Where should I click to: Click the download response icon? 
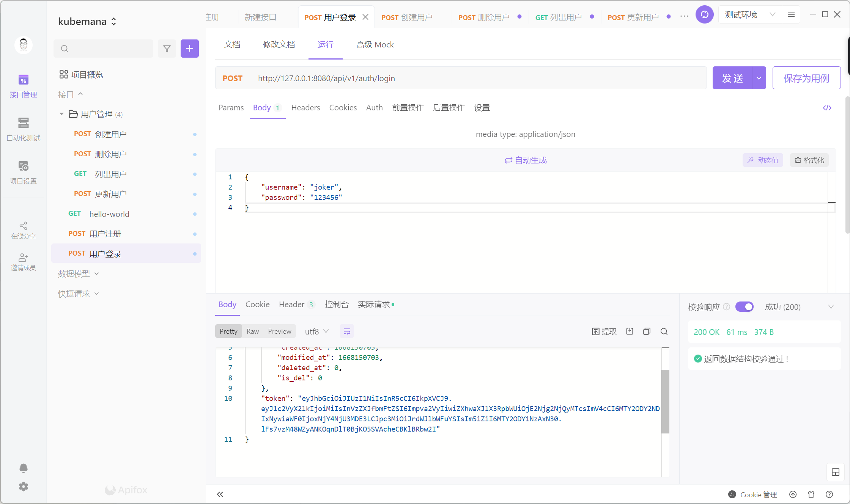(x=630, y=331)
